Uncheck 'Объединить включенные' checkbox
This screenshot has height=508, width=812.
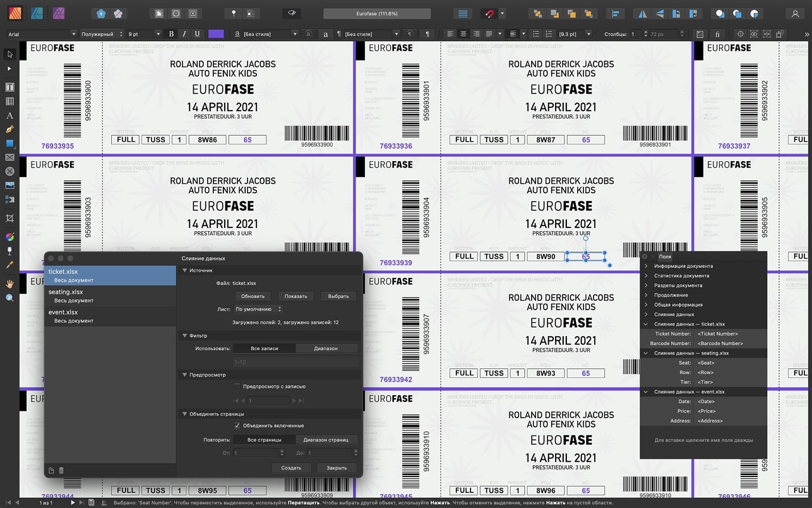(237, 425)
